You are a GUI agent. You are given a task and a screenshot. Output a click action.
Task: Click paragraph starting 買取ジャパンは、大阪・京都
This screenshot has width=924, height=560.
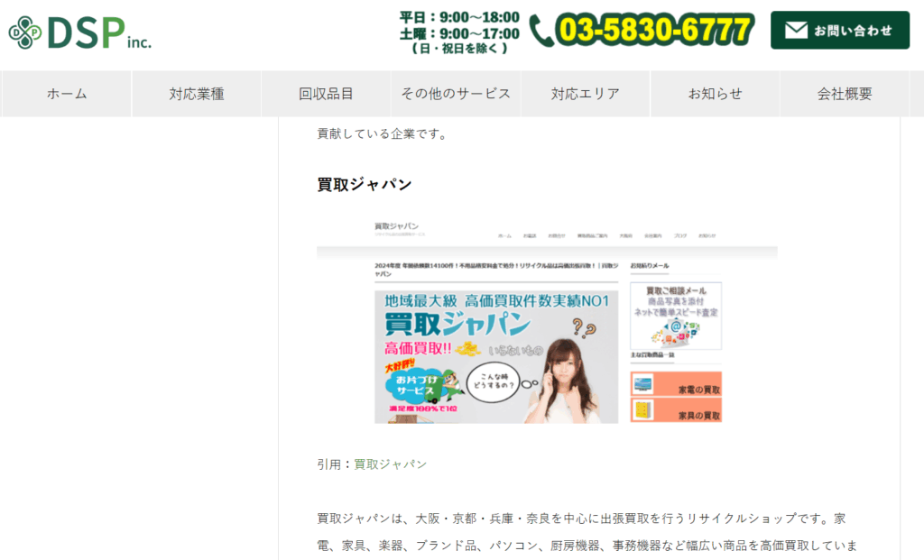587,532
